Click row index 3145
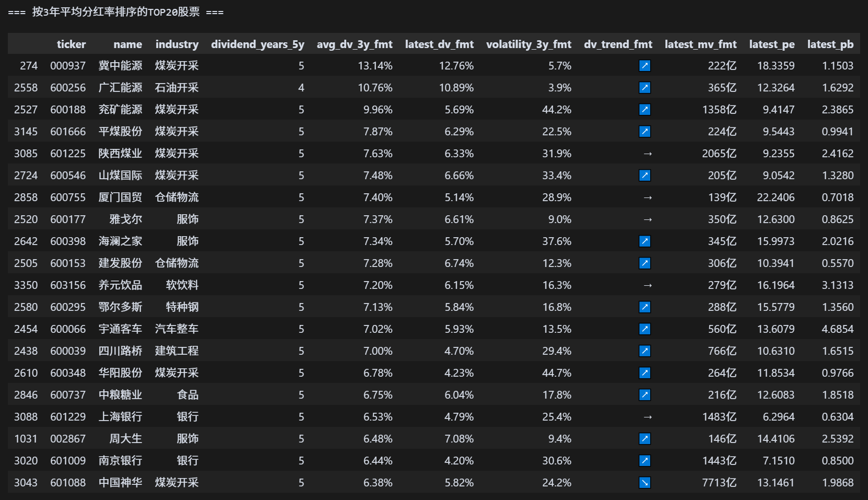This screenshot has width=868, height=500. (26, 132)
